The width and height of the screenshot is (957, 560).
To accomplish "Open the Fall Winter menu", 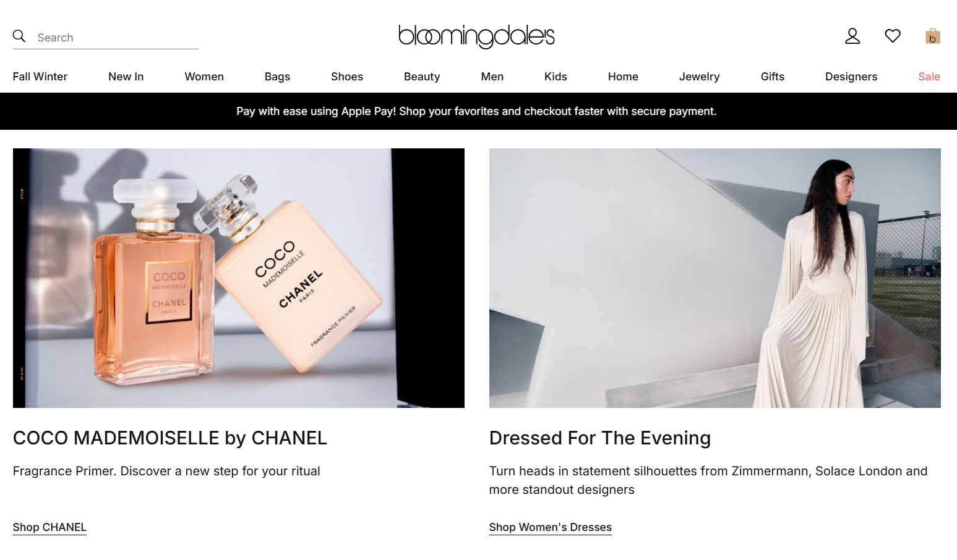I will tap(40, 77).
